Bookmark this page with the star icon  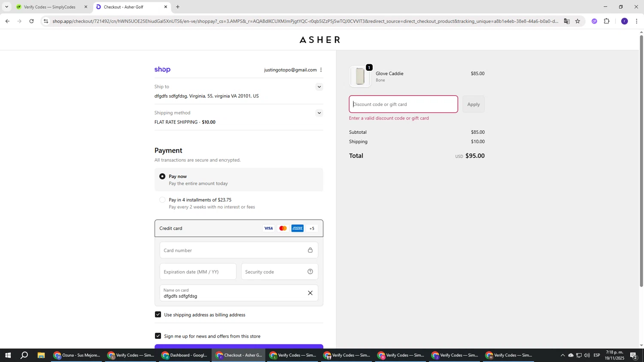(x=578, y=21)
